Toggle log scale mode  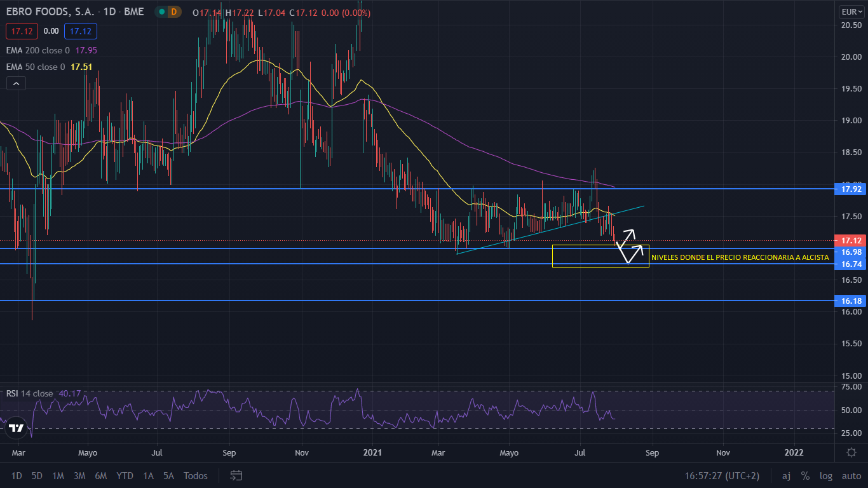pos(825,475)
